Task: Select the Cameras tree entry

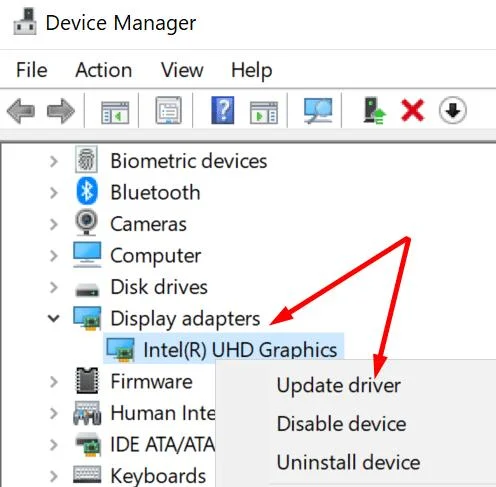Action: pyautogui.click(x=148, y=224)
